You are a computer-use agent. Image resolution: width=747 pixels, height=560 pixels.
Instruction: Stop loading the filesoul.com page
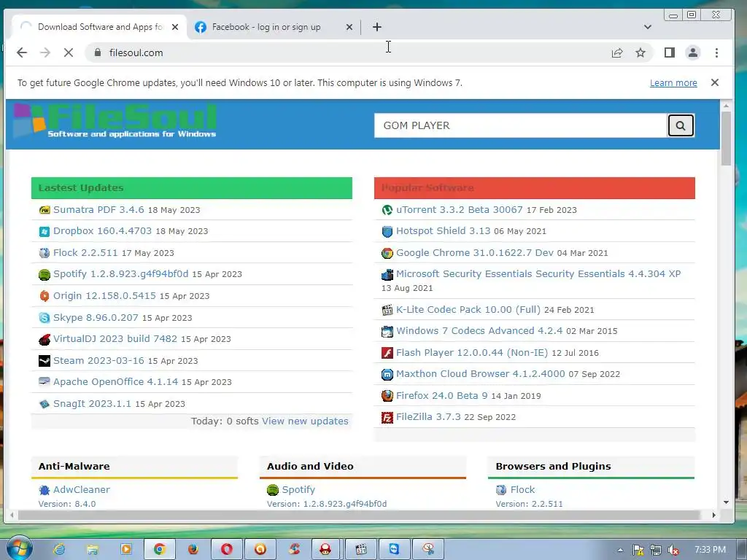(69, 52)
